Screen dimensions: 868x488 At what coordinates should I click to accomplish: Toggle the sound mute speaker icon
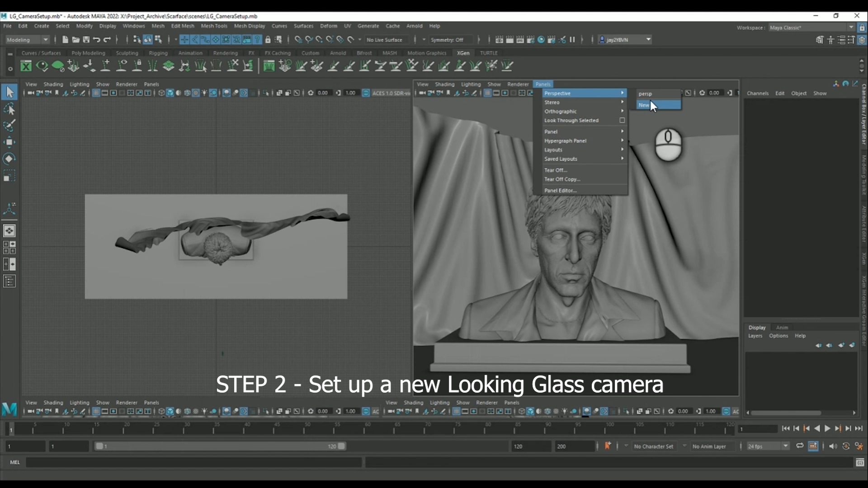pyautogui.click(x=833, y=446)
